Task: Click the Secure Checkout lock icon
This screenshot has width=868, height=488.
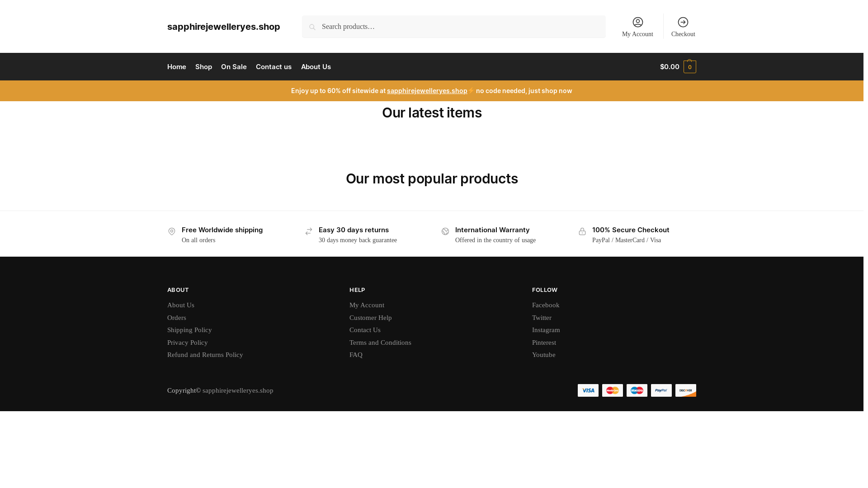Action: click(x=582, y=231)
